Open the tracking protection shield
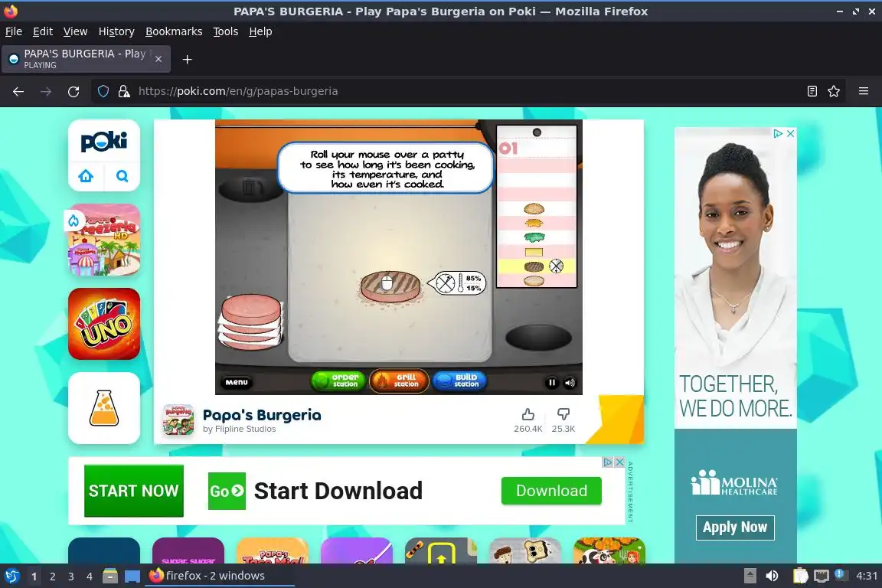Viewport: 882px width, 588px height. (103, 91)
